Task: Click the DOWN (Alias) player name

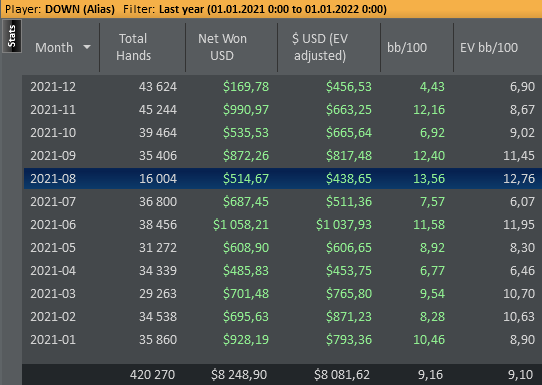Action: 80,9
